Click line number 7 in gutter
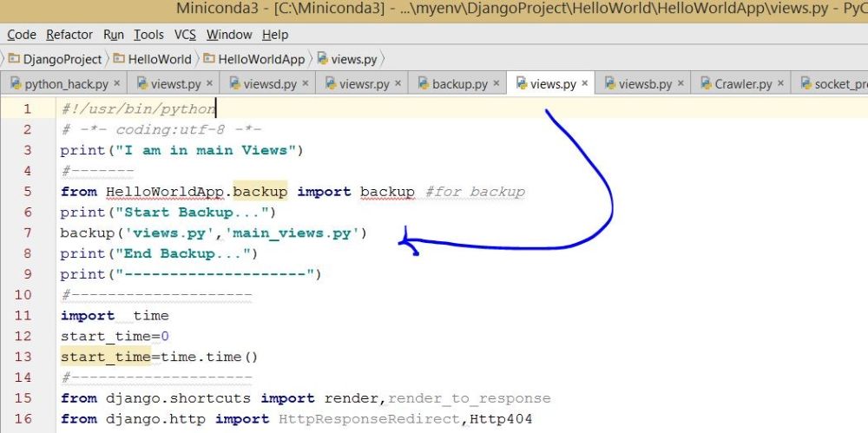This screenshot has height=433, width=868. (28, 233)
